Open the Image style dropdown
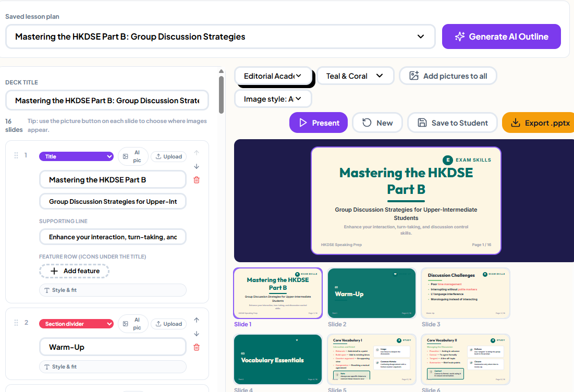 pos(273,99)
